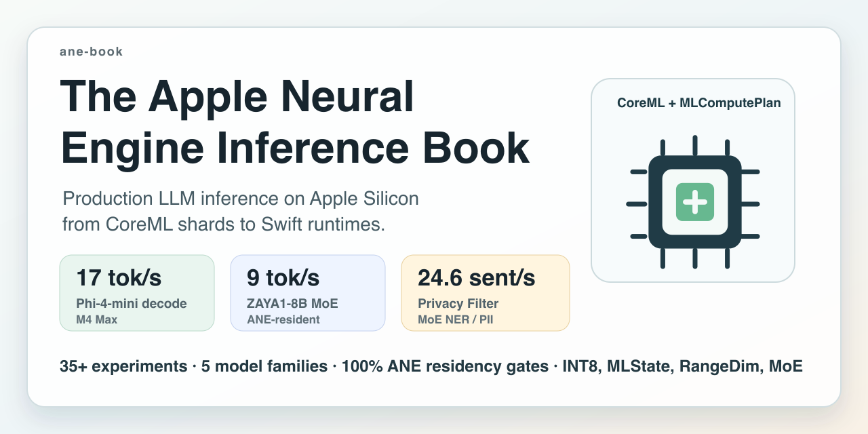Image resolution: width=868 pixels, height=434 pixels.
Task: Open the 9 tok/s blue stat card
Action: (308, 293)
